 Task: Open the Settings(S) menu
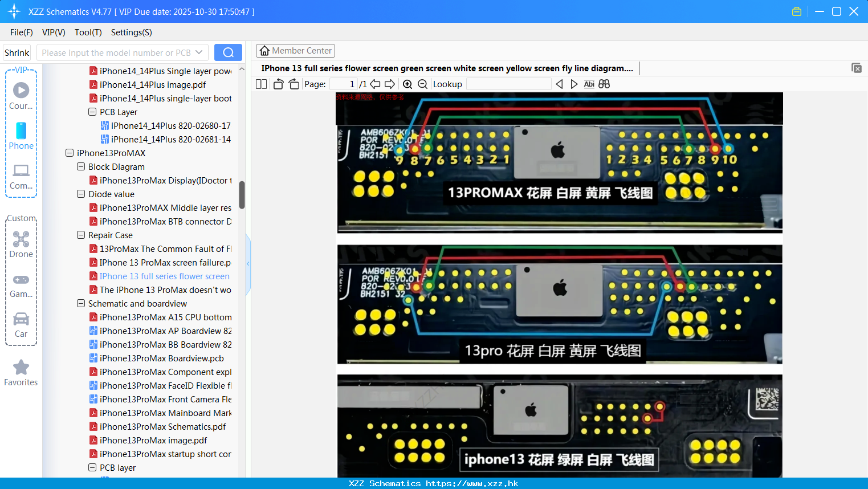click(x=132, y=32)
